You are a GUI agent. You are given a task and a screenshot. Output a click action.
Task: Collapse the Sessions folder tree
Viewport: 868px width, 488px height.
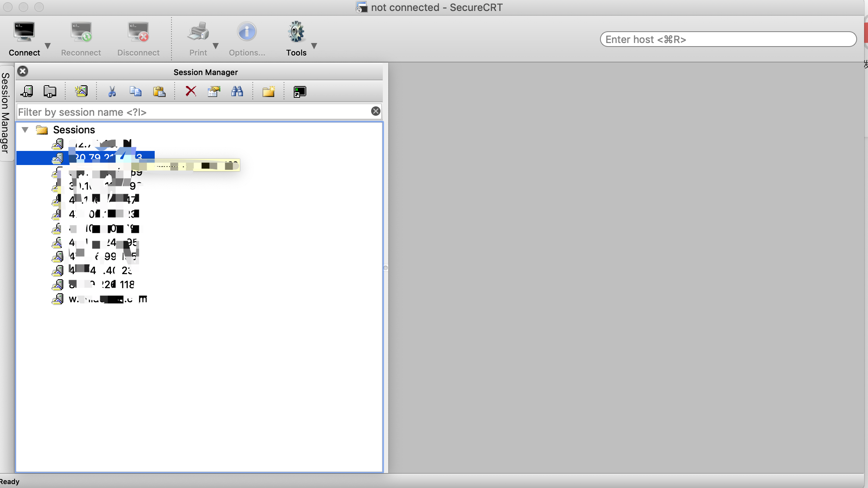(x=25, y=130)
